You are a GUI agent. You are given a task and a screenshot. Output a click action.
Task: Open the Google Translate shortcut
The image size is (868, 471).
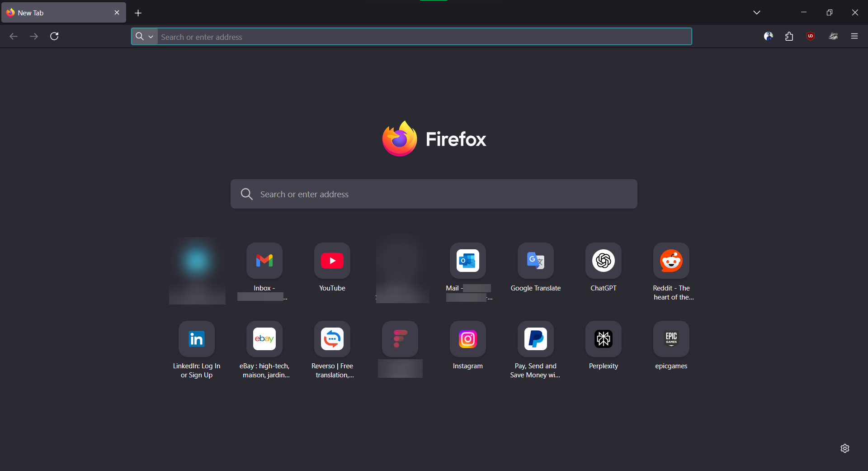[x=536, y=261]
